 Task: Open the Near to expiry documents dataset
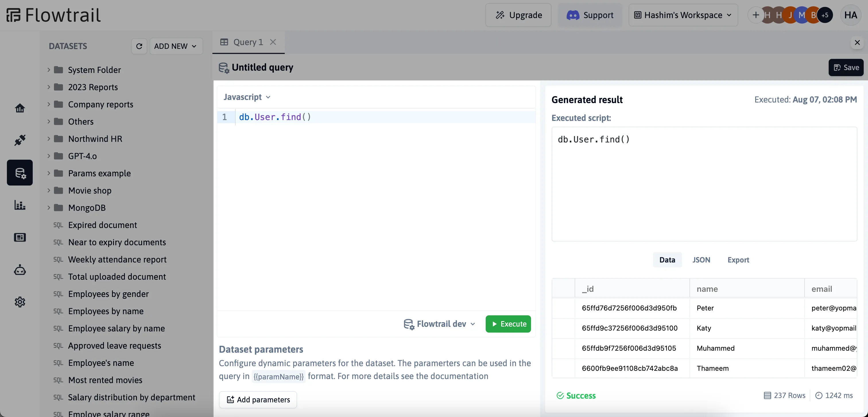click(x=117, y=242)
